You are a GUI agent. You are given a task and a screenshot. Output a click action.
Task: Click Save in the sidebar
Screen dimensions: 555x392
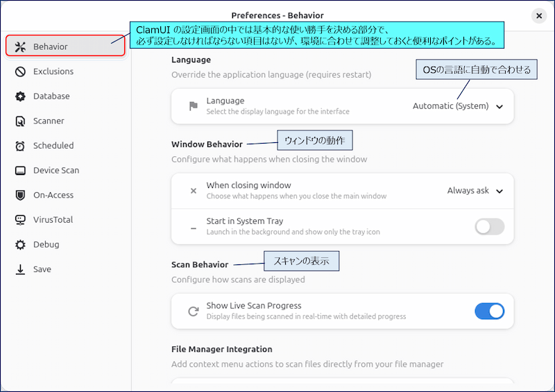tap(65, 269)
